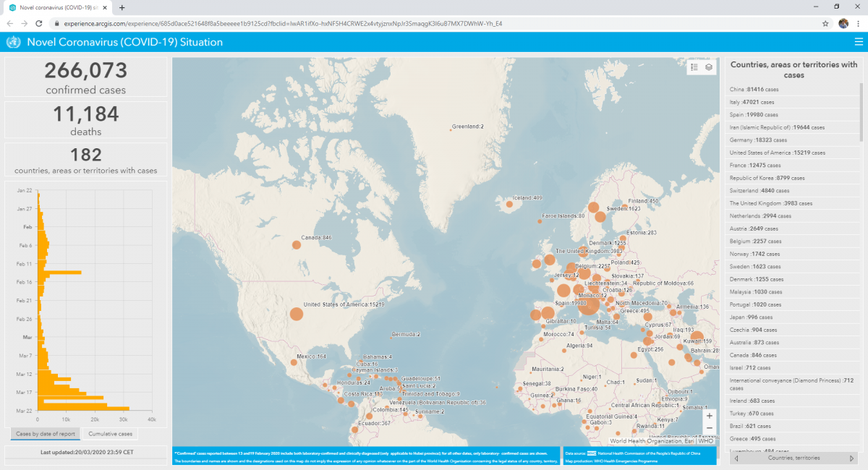Switch to the Cumulative cases tab

[x=110, y=433]
